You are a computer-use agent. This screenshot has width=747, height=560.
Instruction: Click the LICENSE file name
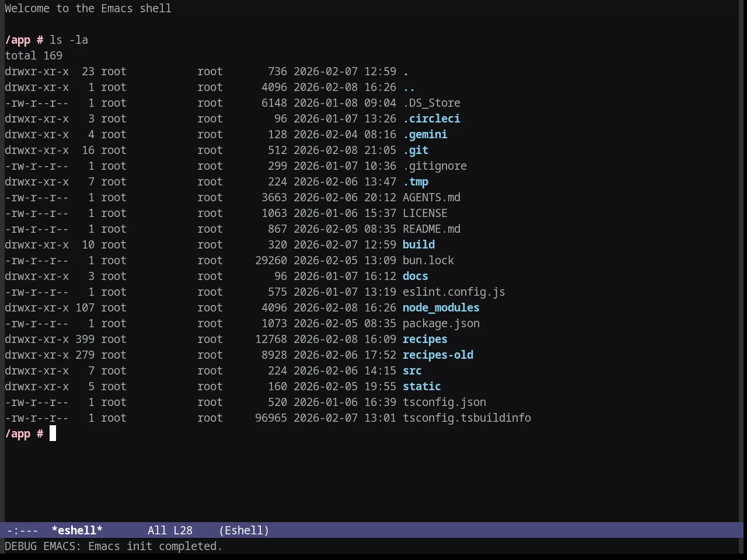pos(425,213)
